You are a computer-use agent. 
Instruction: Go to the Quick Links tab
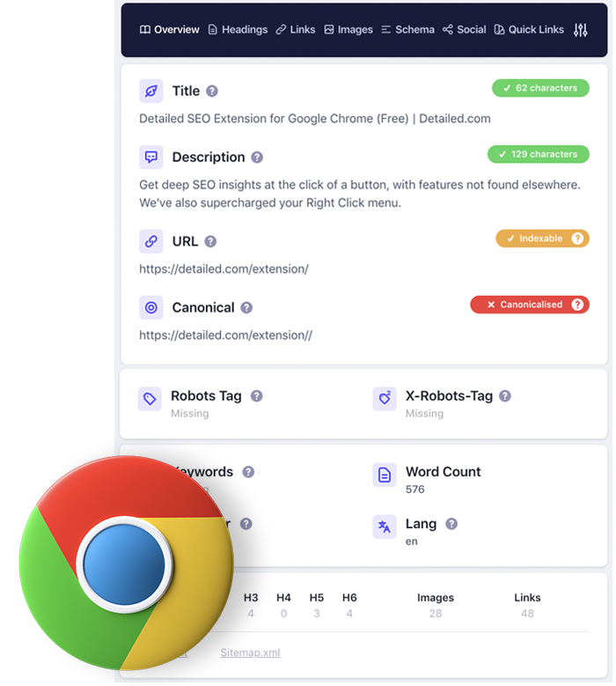pyautogui.click(x=529, y=30)
